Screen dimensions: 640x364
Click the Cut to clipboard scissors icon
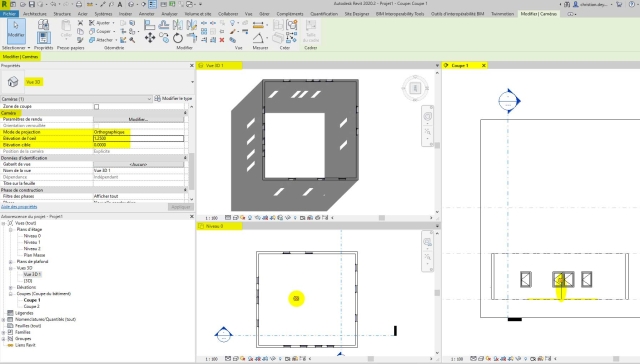[x=80, y=23]
